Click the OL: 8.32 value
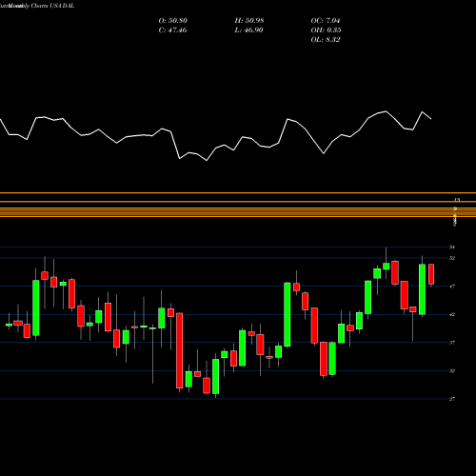This screenshot has height=476, width=476. coord(326,40)
